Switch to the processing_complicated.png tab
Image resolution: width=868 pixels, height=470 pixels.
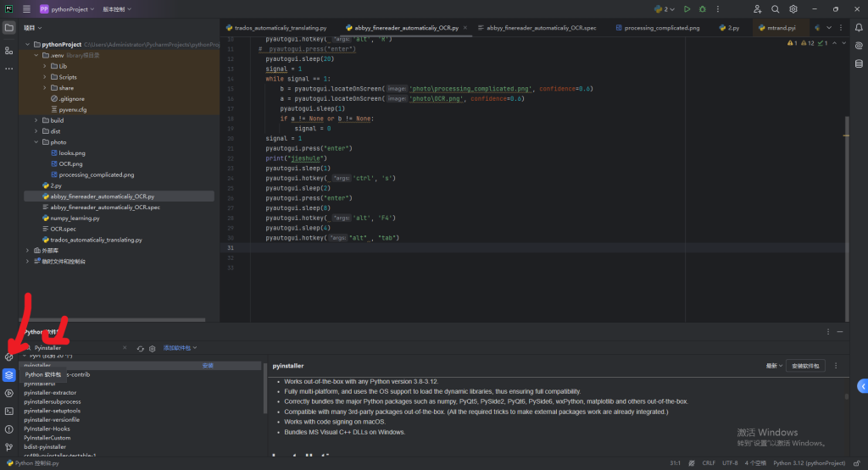pos(662,28)
